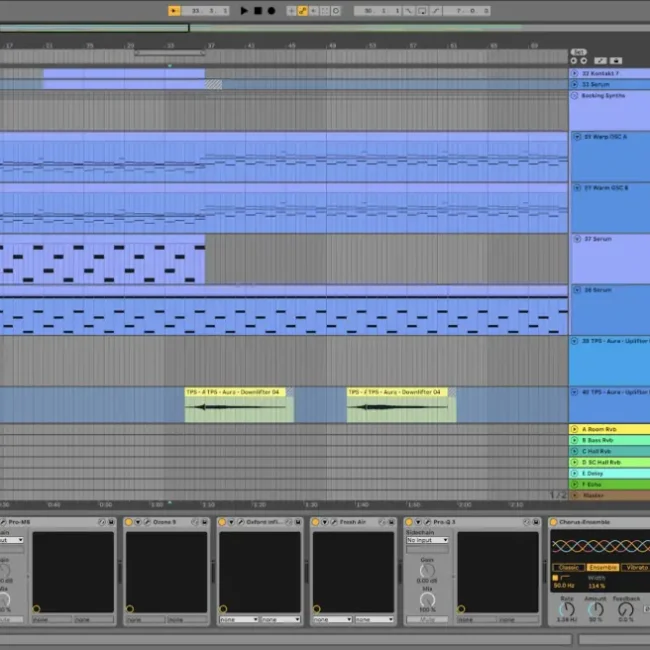Switch Chorus-Ensemble to Classic mode
This screenshot has height=650, width=650.
(x=567, y=567)
